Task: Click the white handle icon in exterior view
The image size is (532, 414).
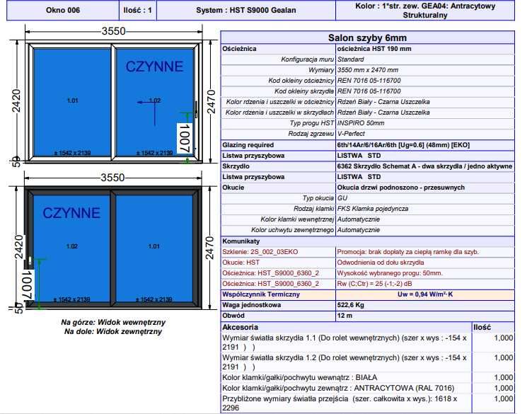Action: [30, 260]
